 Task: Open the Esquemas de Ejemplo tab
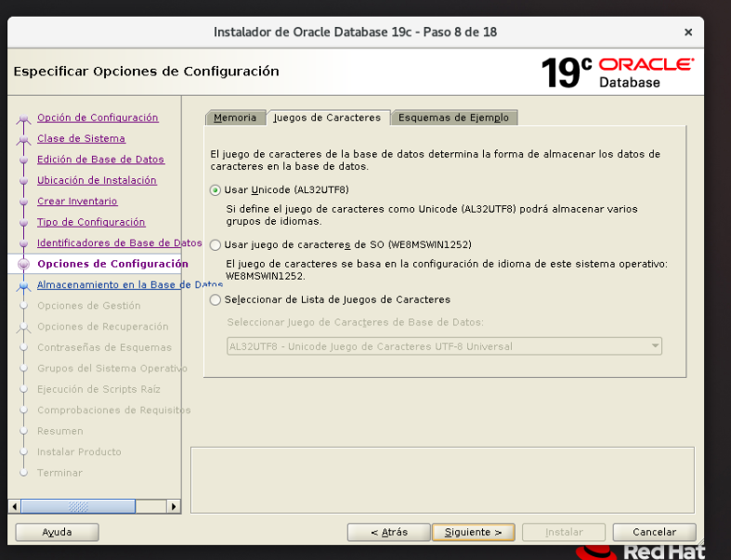tap(453, 118)
